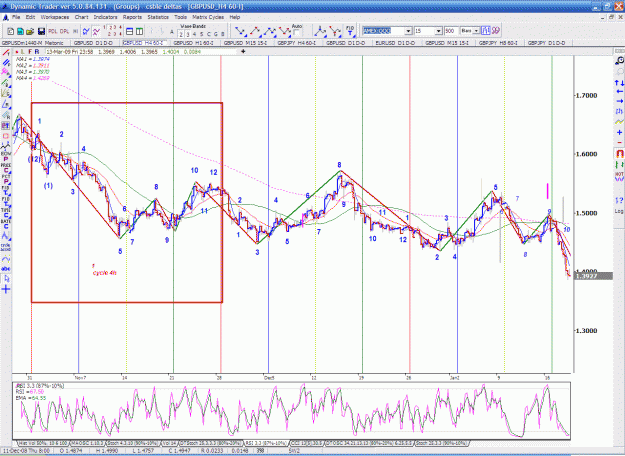Switch to GBPJPY D1 D-D tab

(x=546, y=43)
